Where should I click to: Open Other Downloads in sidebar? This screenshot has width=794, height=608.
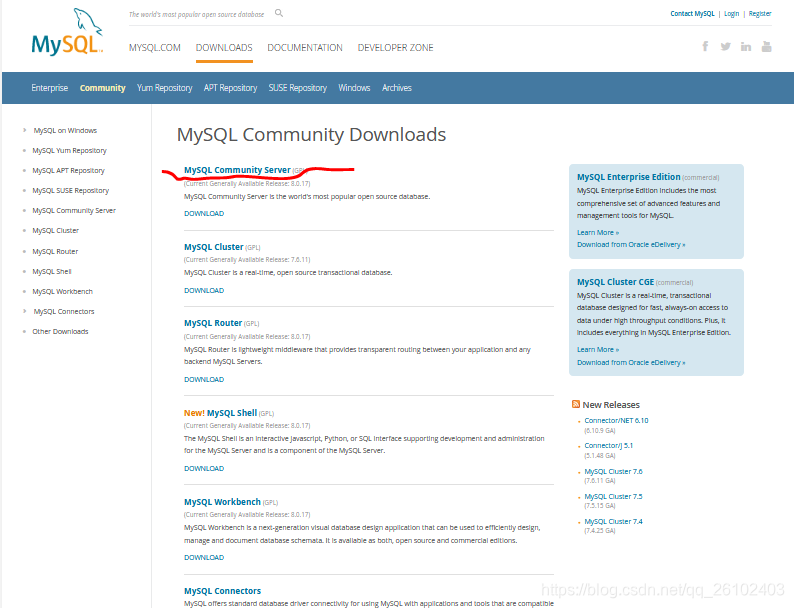click(60, 331)
